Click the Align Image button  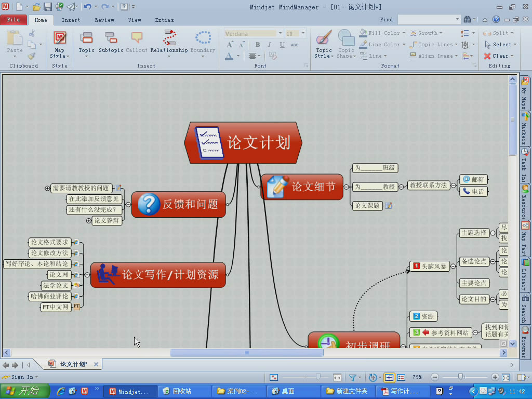[434, 56]
